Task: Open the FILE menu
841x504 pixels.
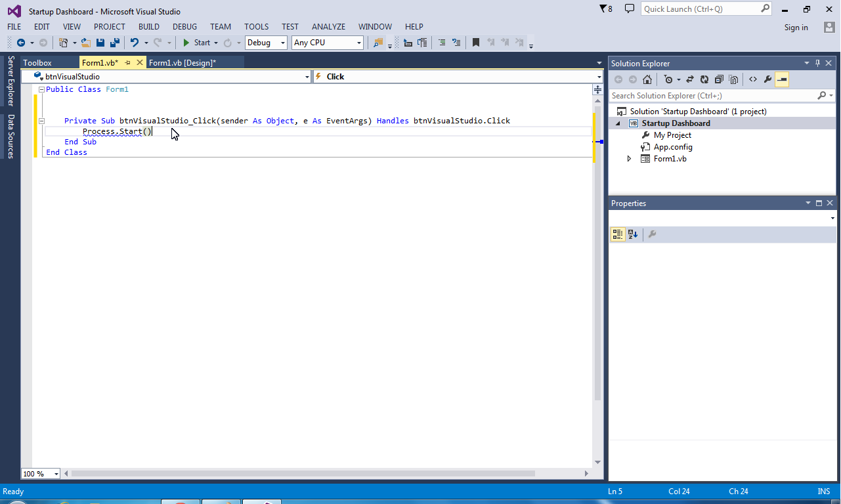Action: (14, 27)
